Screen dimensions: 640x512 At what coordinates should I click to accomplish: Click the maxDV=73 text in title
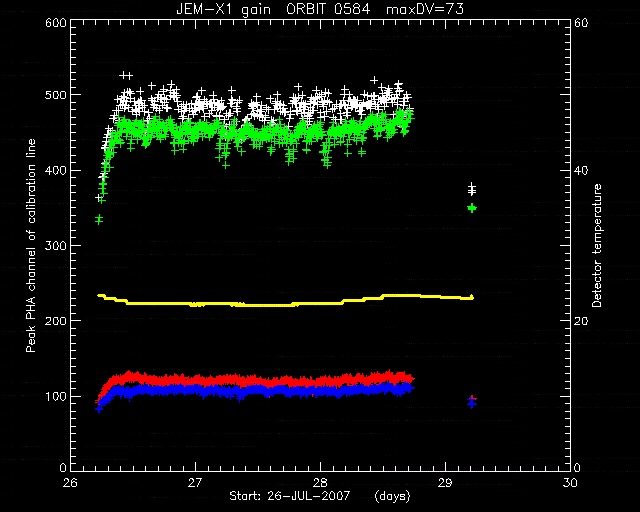(x=424, y=9)
